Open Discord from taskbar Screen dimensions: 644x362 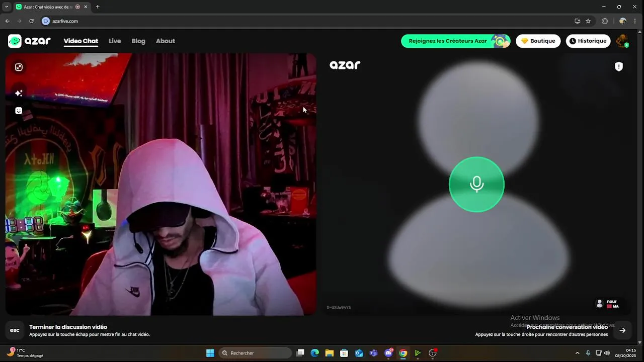(x=388, y=353)
